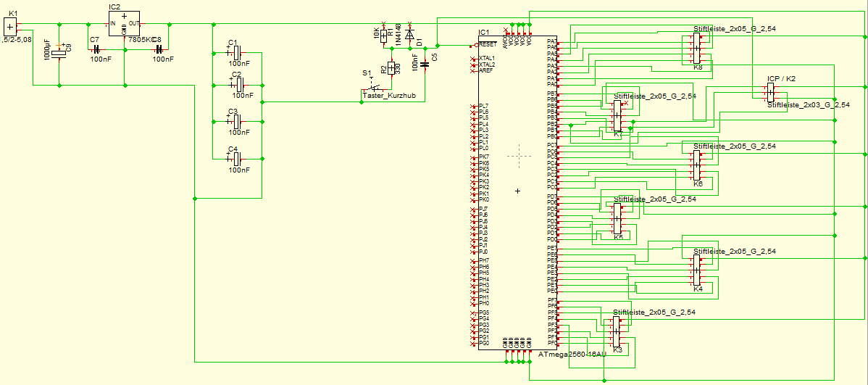Select capacitor C2 symbol
The width and height of the screenshot is (868, 385).
point(239,86)
